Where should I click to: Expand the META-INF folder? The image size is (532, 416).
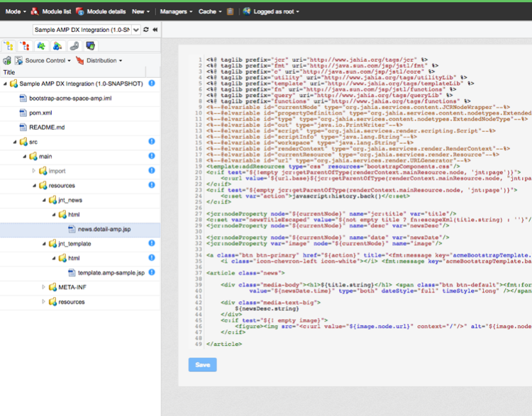pos(43,287)
